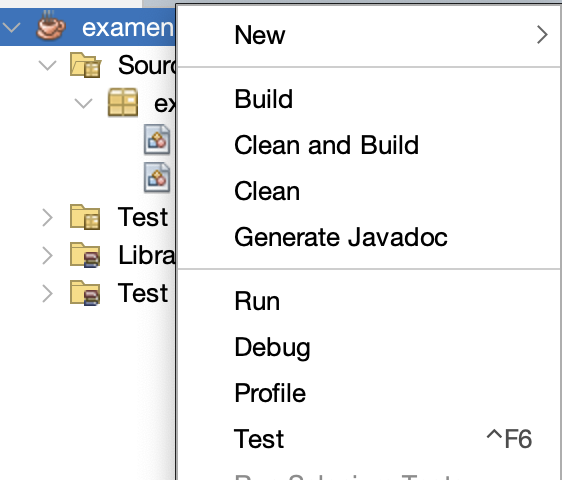Viewport: 562px width, 480px height.
Task: Expand the Test Libraries node chevron
Action: coord(47,293)
